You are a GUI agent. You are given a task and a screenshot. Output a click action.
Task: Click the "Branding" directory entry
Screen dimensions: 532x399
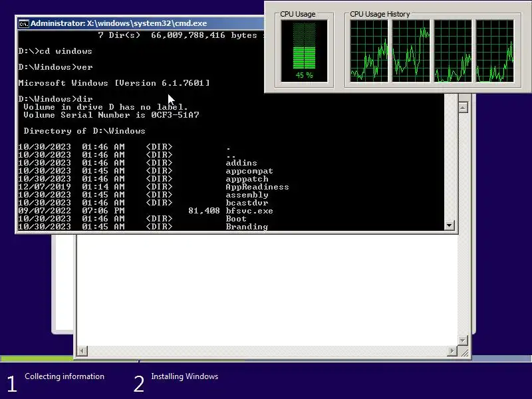tap(247, 227)
